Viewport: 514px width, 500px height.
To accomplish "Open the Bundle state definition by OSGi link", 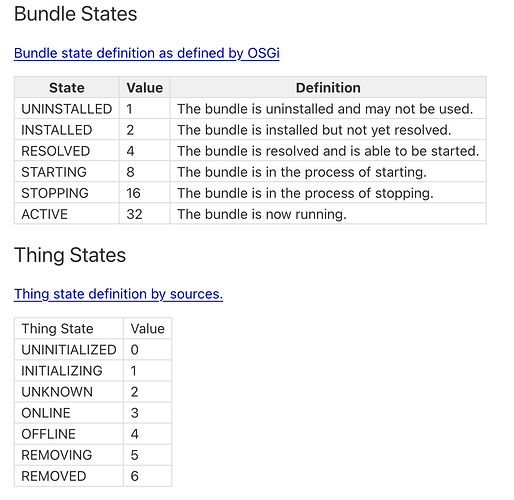I will click(147, 53).
